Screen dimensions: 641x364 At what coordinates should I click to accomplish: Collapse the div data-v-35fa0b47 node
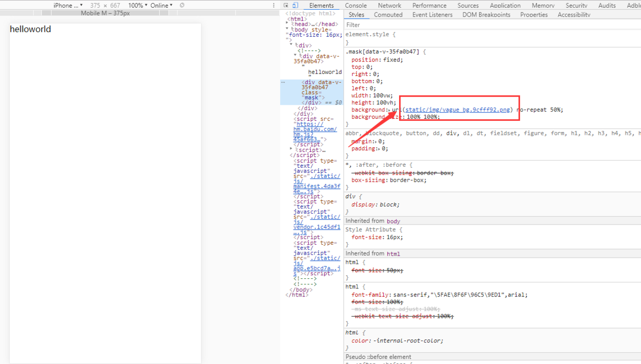pyautogui.click(x=295, y=56)
